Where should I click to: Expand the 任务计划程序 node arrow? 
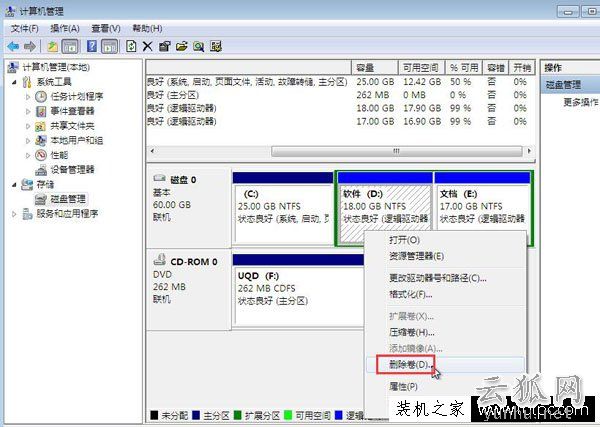[28, 97]
